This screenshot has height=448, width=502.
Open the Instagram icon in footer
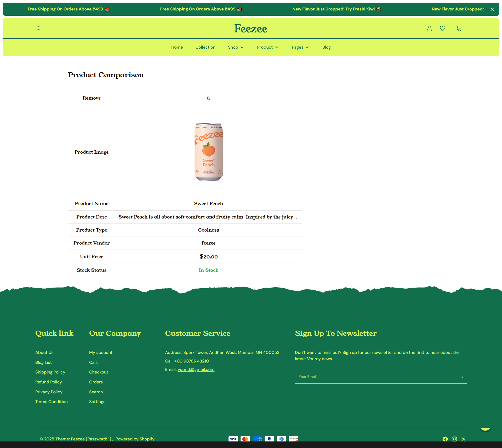[x=454, y=439]
